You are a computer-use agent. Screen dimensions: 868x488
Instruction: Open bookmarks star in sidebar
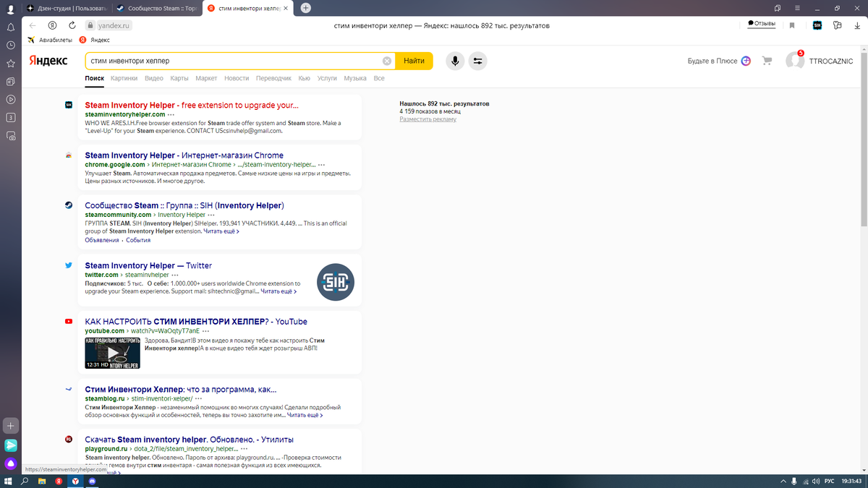tap(11, 63)
